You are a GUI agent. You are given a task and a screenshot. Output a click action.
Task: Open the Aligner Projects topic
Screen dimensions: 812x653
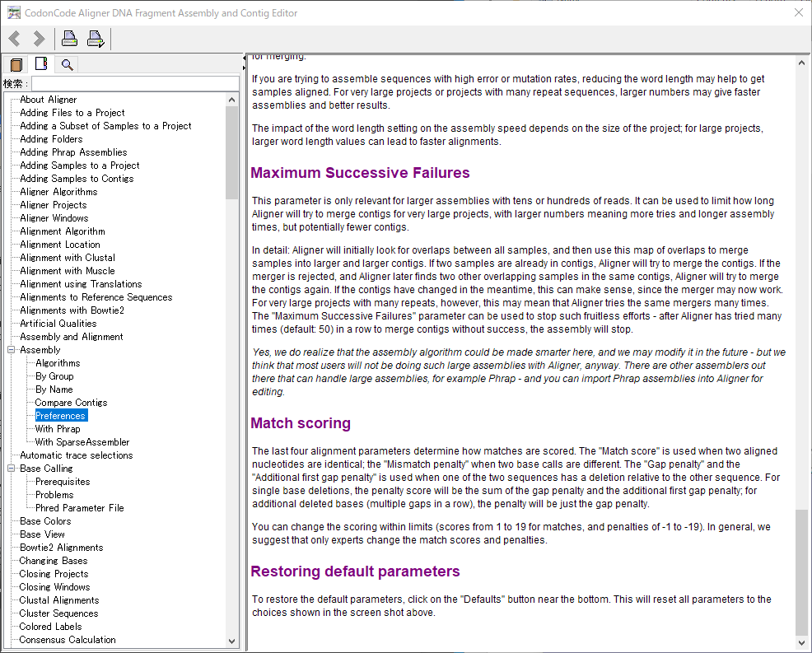[54, 205]
